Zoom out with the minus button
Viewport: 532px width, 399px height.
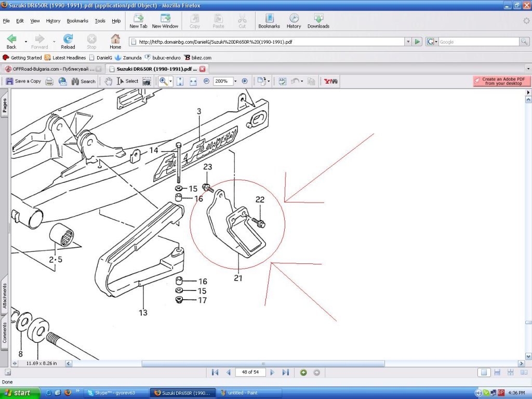coord(206,81)
